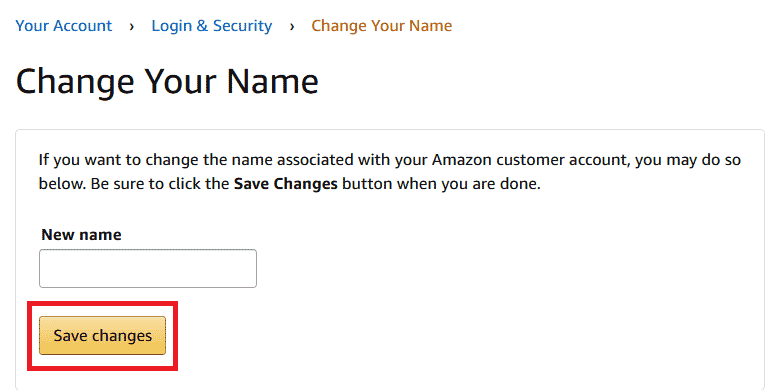Navigate back to Login & Security settings

pos(211,26)
